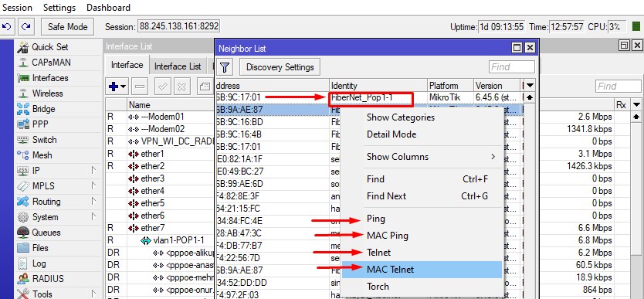Toggle Safe Mode
Image resolution: width=644 pixels, height=299 pixels.
(x=68, y=27)
